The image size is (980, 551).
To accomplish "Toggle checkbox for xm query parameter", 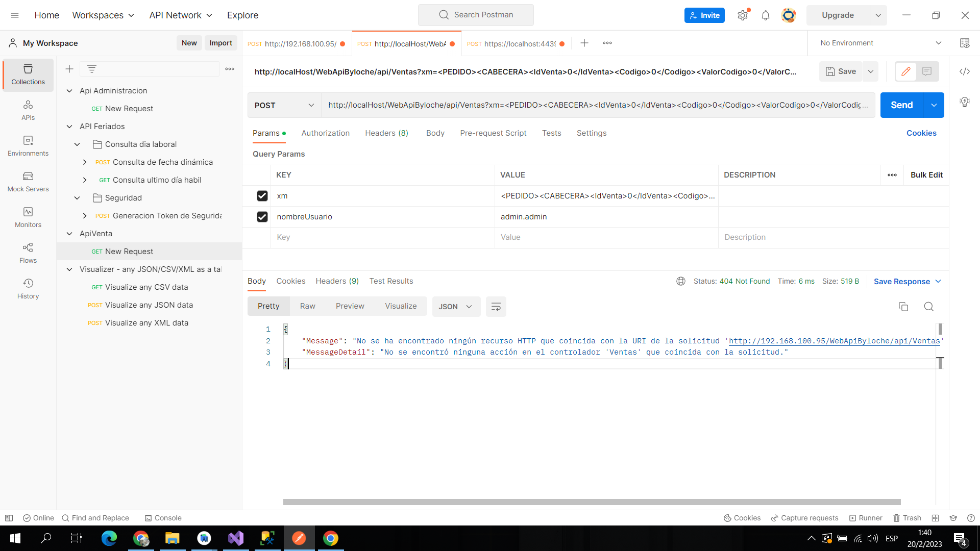I will (262, 196).
